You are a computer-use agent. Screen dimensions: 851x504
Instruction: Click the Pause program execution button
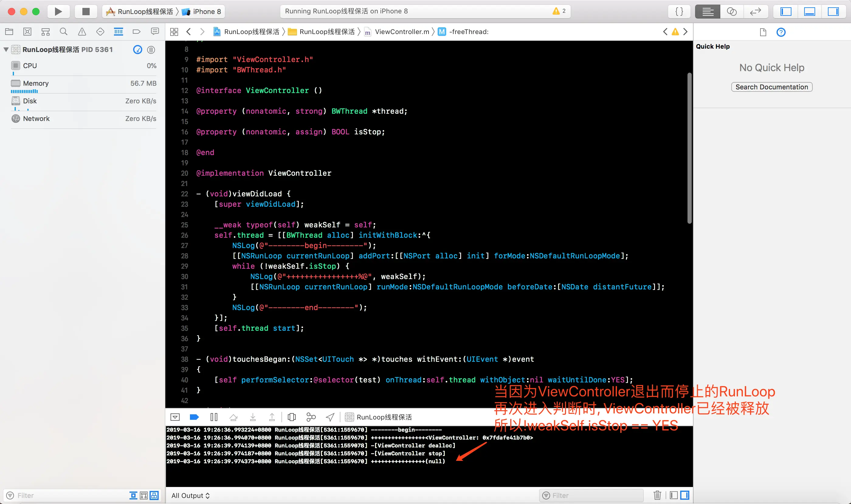[x=214, y=417]
